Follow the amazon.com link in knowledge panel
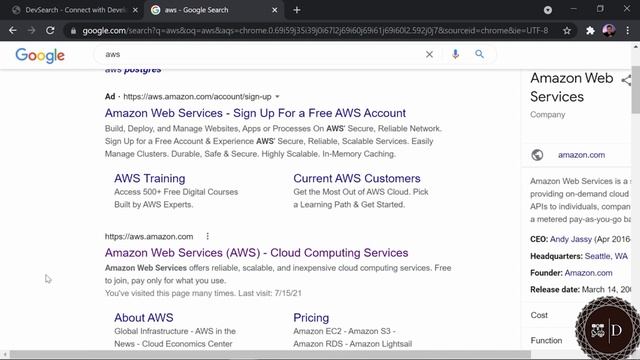Viewport: 640px width, 360px height. click(x=581, y=155)
